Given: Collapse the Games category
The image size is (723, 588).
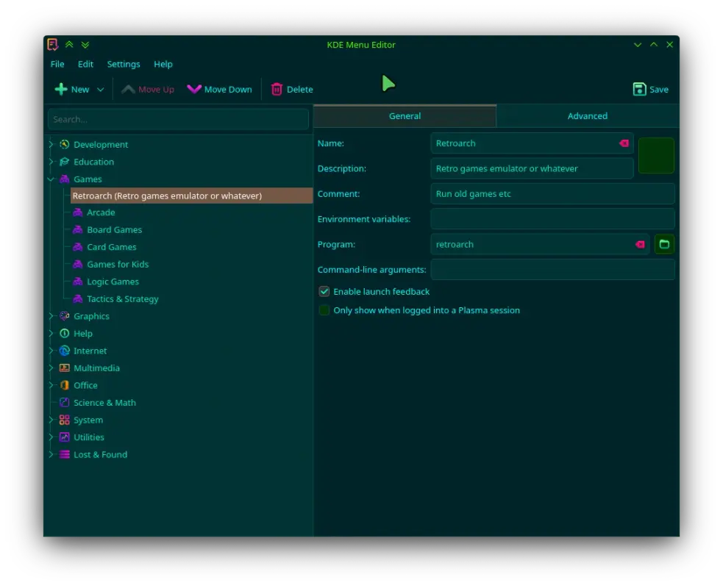Looking at the screenshot, I should coord(51,179).
